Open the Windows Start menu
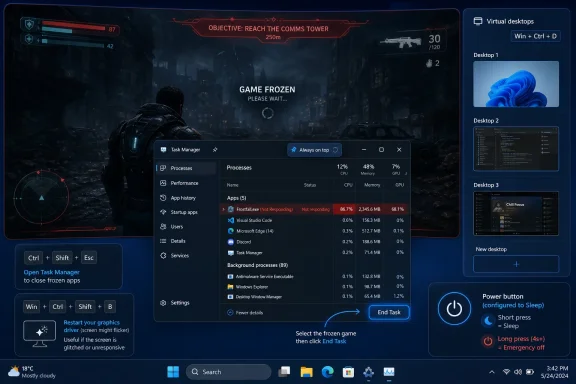Image resolution: width=576 pixels, height=384 pixels. coord(173,372)
